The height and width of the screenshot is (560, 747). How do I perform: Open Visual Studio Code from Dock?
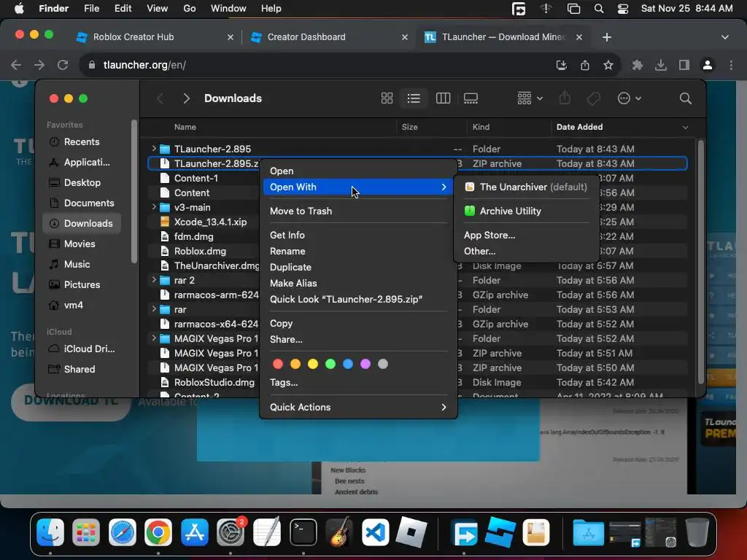pyautogui.click(x=376, y=532)
